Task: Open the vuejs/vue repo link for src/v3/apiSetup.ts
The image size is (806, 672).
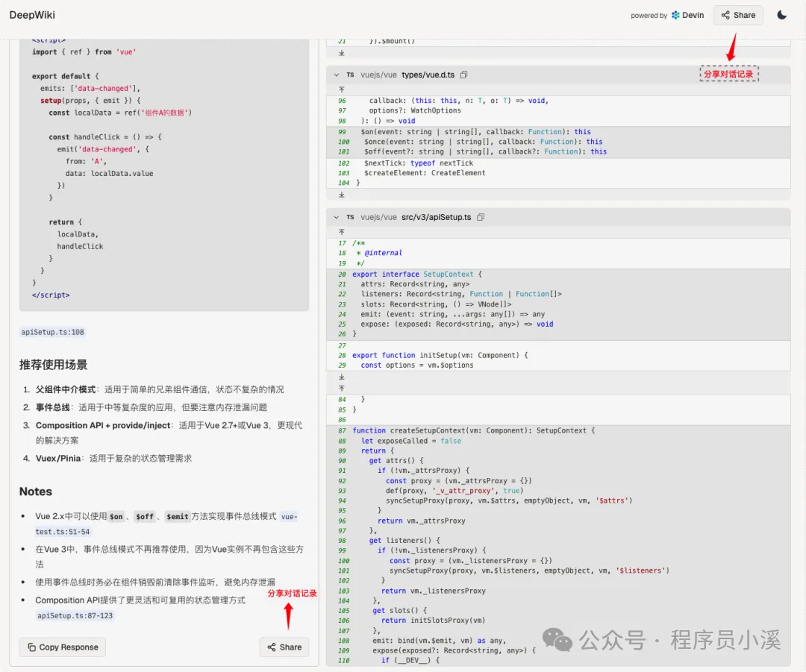Action: (x=378, y=217)
